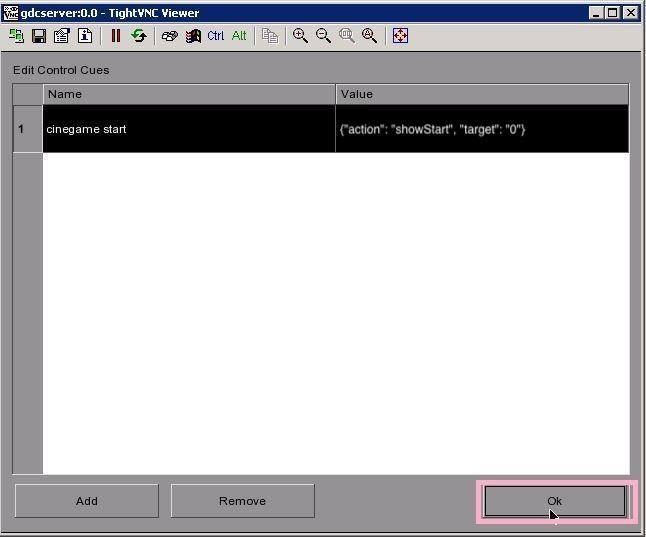Show the Connection Info icon
646x537 pixels.
point(85,36)
